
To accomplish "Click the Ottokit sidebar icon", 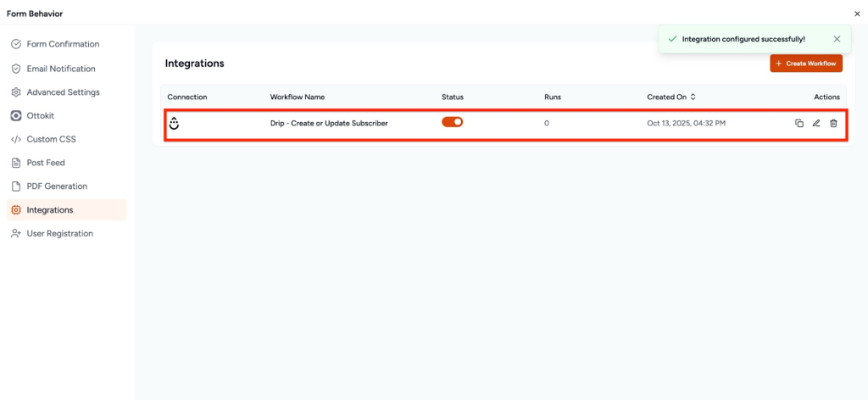I will tap(16, 115).
